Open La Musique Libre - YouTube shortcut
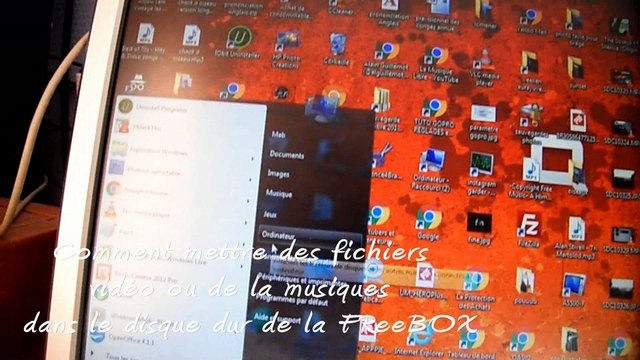The width and height of the screenshot is (640, 360). pyautogui.click(x=435, y=64)
